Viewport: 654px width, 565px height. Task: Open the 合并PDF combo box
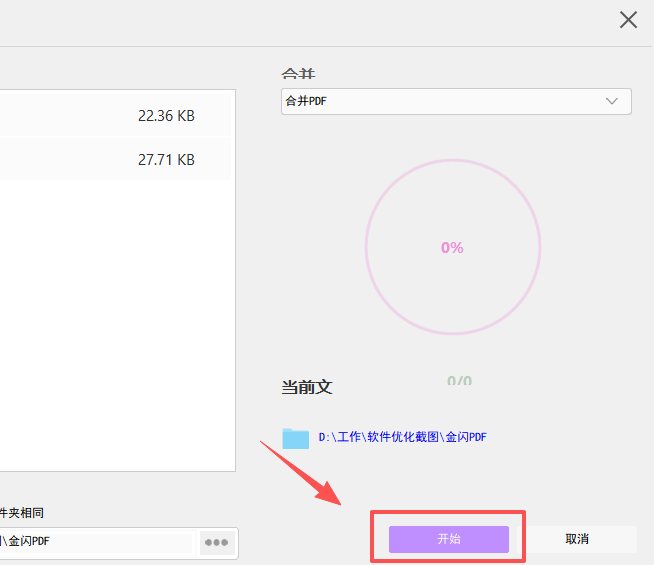(456, 101)
